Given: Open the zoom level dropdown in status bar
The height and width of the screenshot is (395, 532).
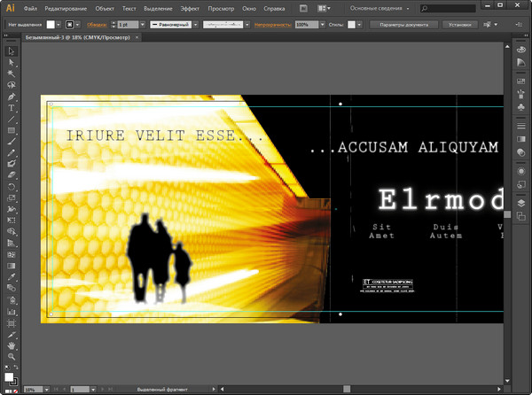Looking at the screenshot, I should click(45, 390).
